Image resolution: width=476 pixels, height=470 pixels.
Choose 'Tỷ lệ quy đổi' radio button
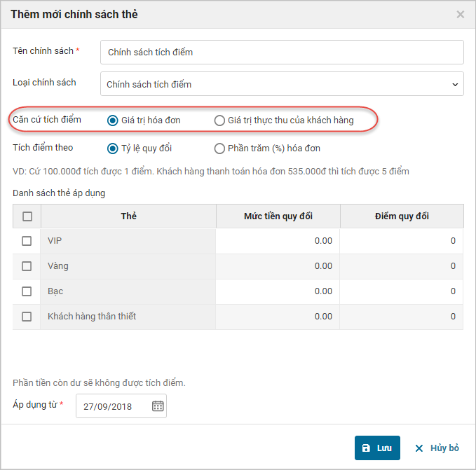coord(112,148)
